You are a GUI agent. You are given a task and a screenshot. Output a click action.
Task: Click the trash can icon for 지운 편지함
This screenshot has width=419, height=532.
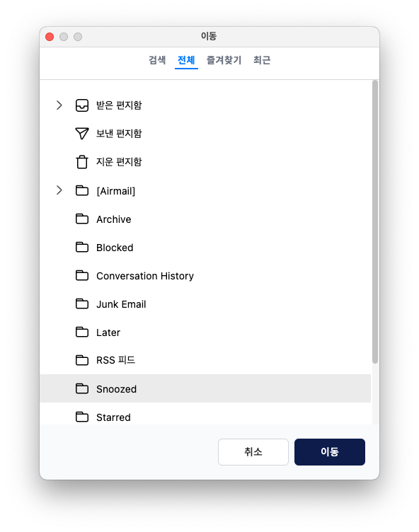pos(82,162)
